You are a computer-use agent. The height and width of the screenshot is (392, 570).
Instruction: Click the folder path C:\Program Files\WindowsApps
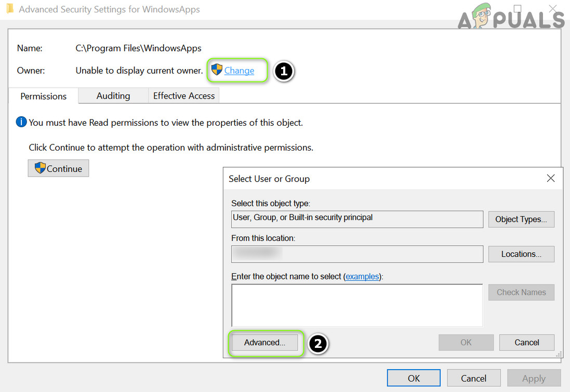pos(138,48)
